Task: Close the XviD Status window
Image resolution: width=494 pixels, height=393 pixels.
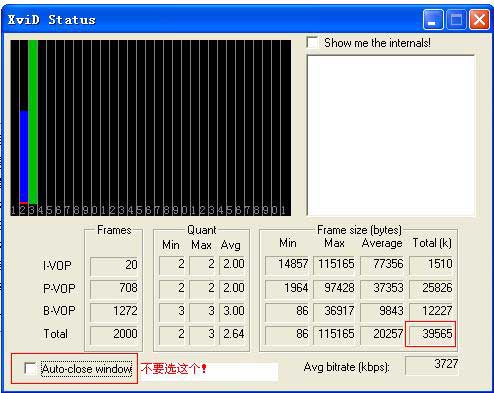Action: tap(479, 20)
